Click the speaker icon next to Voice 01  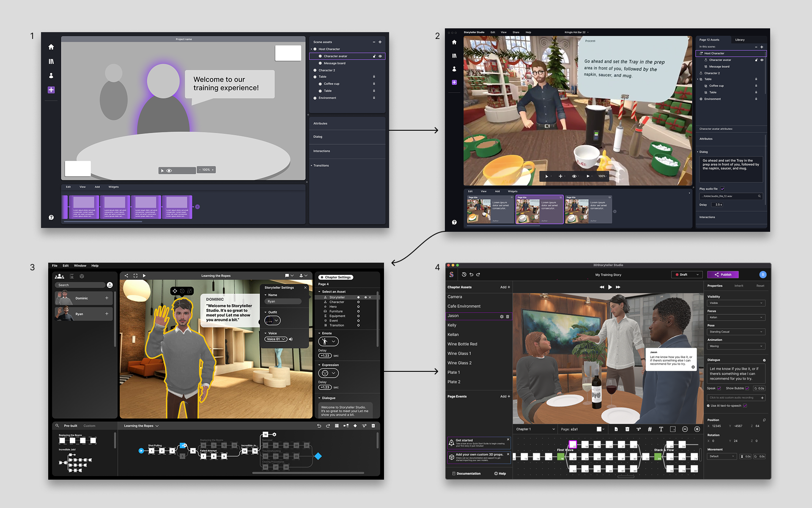click(291, 339)
